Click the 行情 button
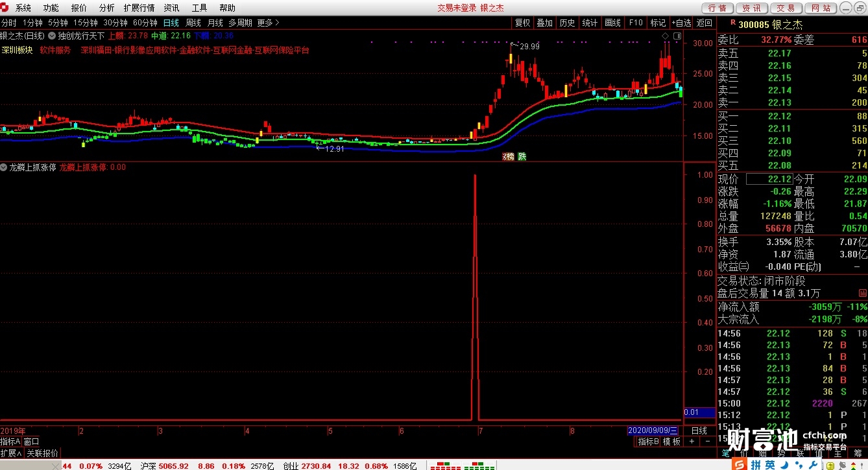 (x=717, y=8)
